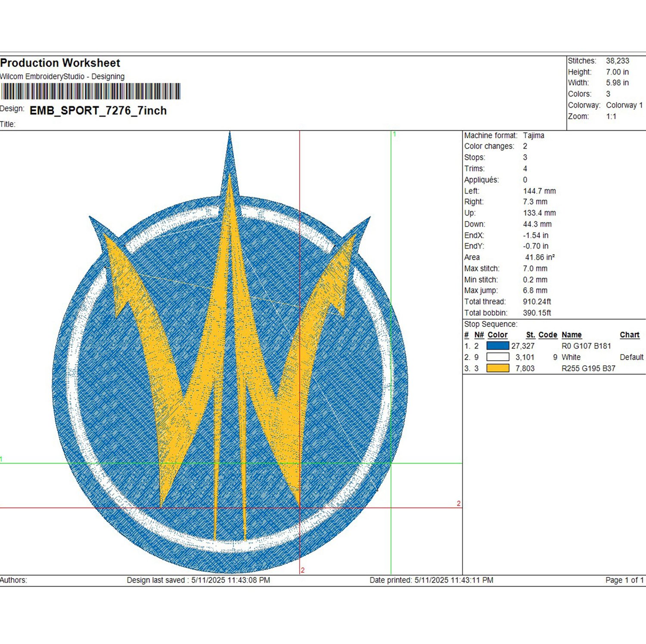
Task: Click the width value "5.98 in"
Action: 618,83
